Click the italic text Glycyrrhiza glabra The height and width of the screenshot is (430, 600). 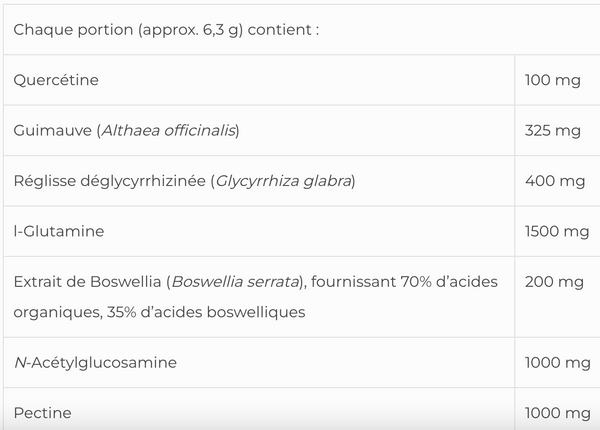pyautogui.click(x=283, y=181)
